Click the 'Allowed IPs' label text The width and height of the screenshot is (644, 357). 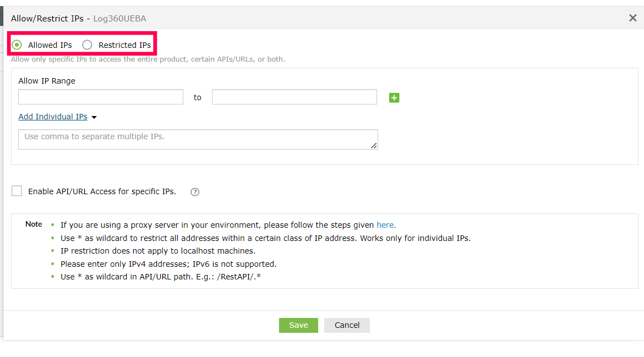click(50, 45)
